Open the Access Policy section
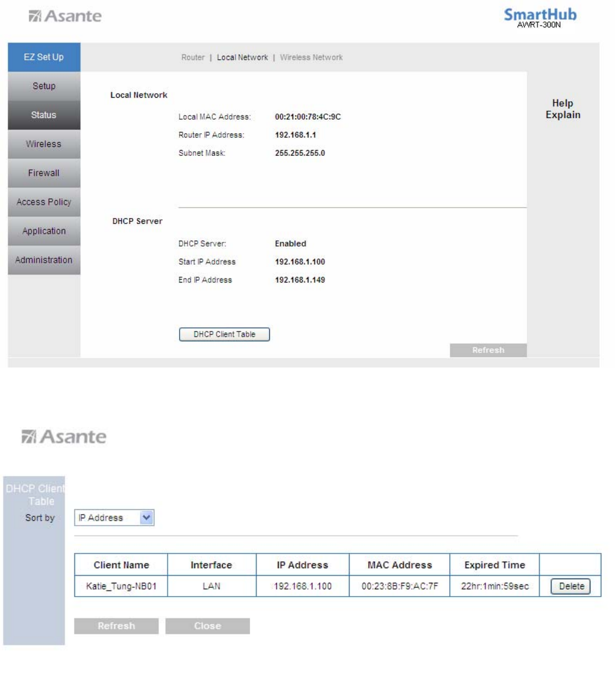This screenshot has height=685, width=616. pos(44,202)
